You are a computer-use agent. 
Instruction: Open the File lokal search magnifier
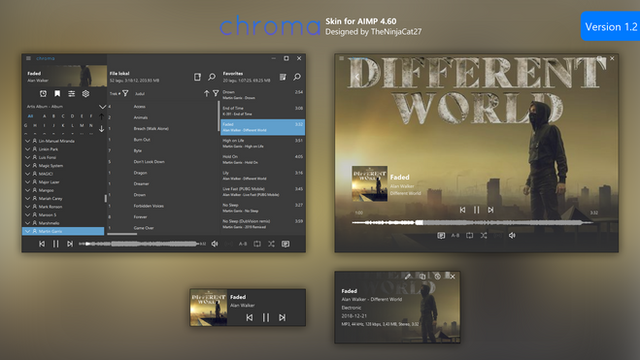[212, 77]
